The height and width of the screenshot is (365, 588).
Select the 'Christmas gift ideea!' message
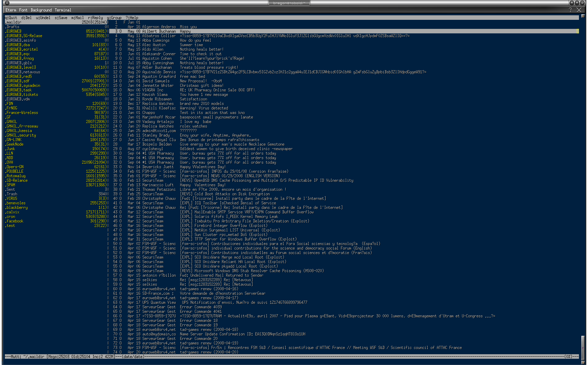click(201, 86)
